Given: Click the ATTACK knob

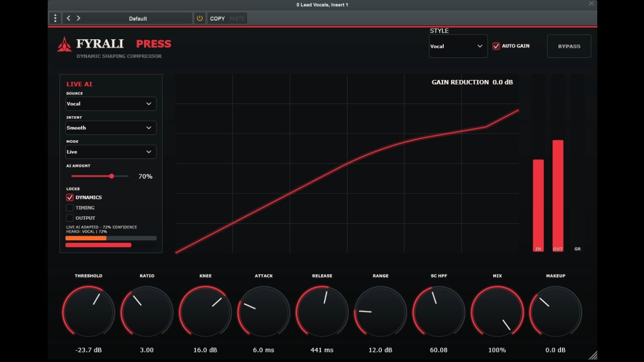Looking at the screenshot, I should pos(264,312).
